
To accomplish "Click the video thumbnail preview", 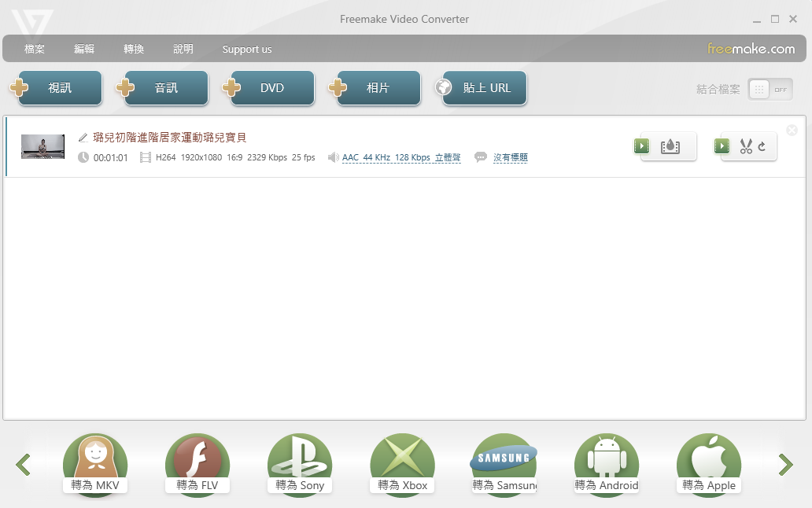I will [x=43, y=146].
